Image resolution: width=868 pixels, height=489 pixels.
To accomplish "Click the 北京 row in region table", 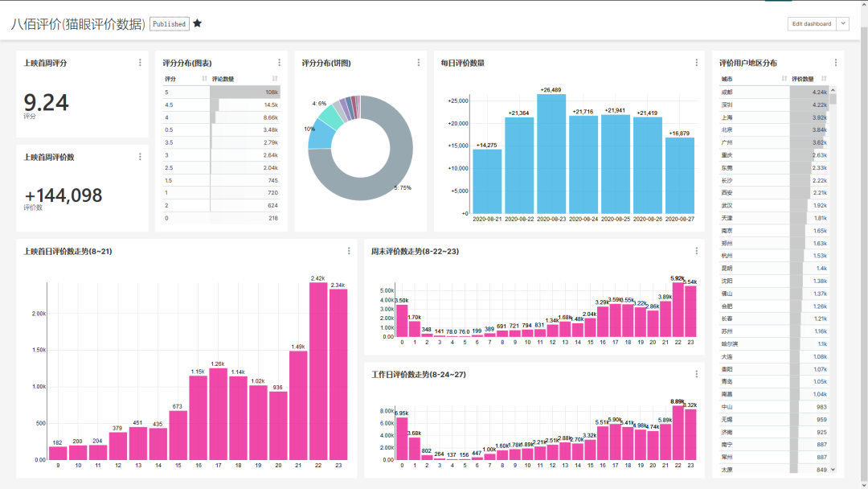I will [x=774, y=129].
